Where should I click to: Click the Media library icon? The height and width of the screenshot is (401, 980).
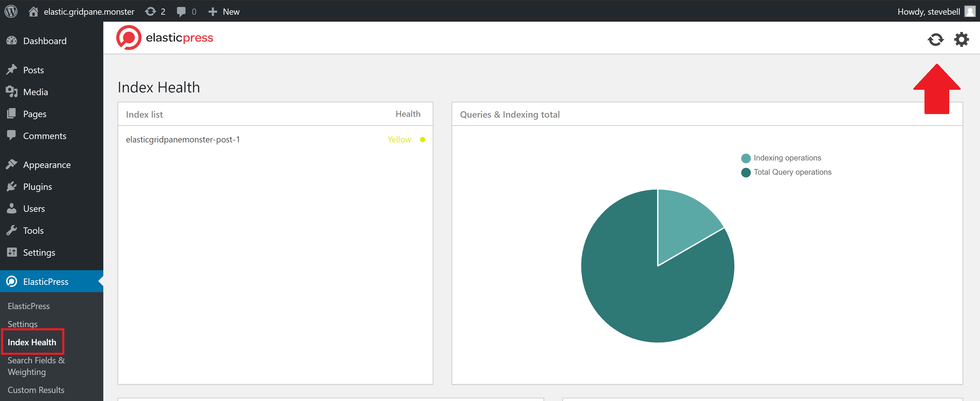click(x=12, y=91)
